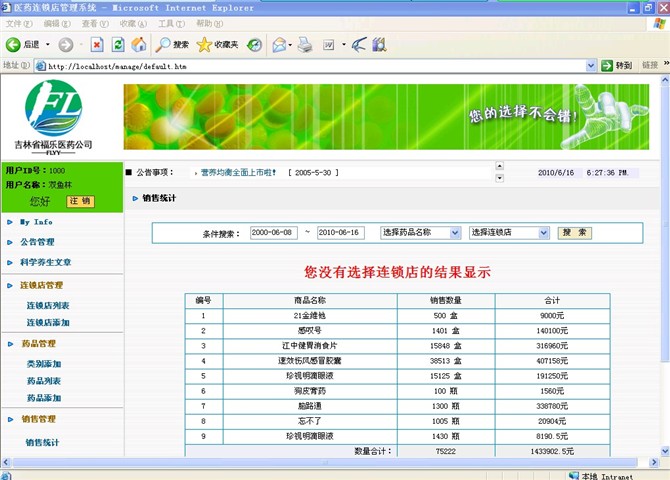
Task: Click the 速效伤风感冒胶囊 table cell
Action: click(x=310, y=361)
